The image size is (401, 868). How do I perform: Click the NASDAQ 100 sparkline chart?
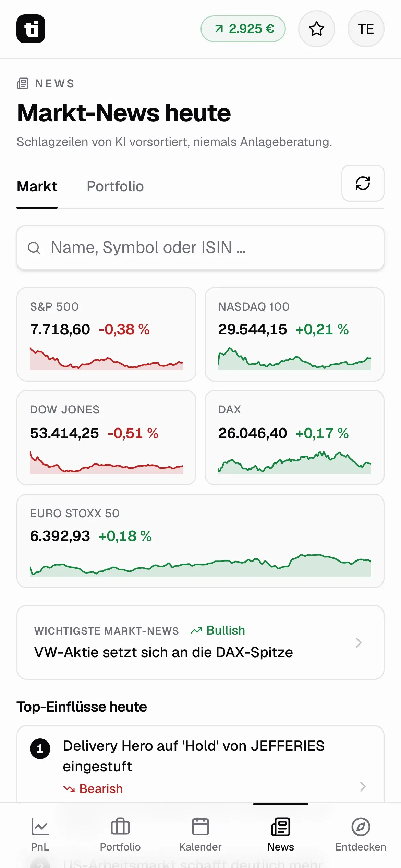[x=294, y=359]
